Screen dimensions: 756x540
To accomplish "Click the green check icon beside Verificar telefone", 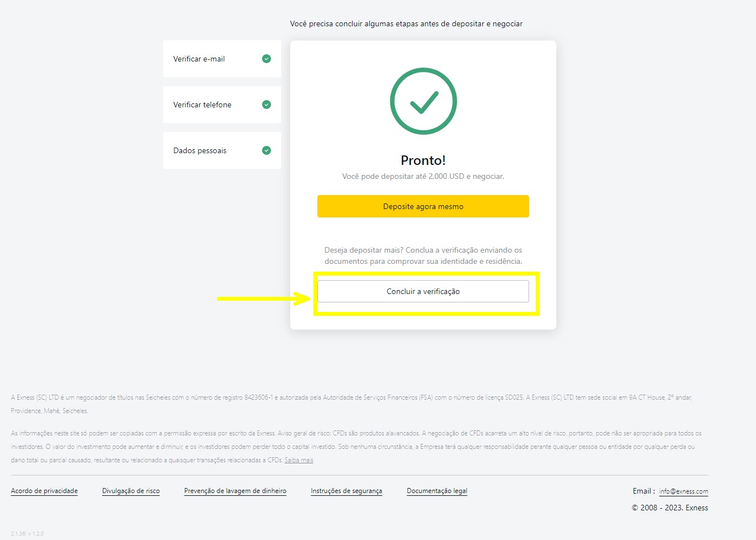I will [267, 105].
